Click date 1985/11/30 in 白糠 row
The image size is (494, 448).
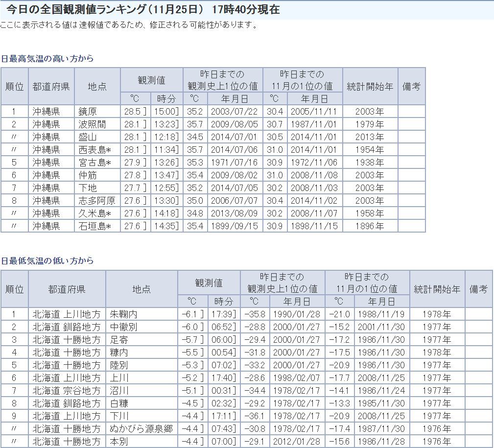381,403
